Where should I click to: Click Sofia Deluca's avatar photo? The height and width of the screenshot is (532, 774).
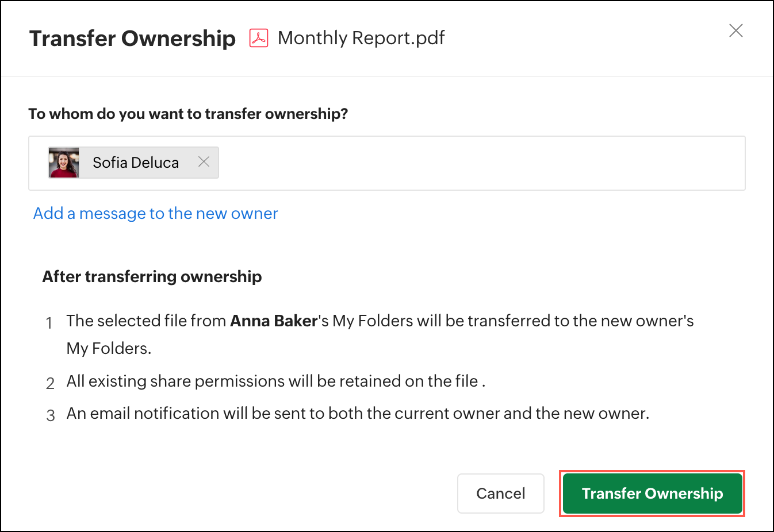[64, 163]
